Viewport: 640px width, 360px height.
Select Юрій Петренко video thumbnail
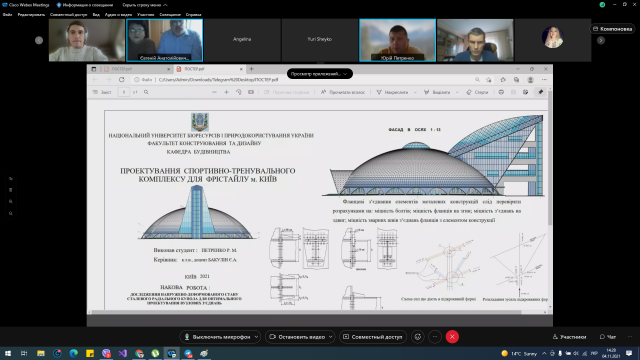coord(397,40)
